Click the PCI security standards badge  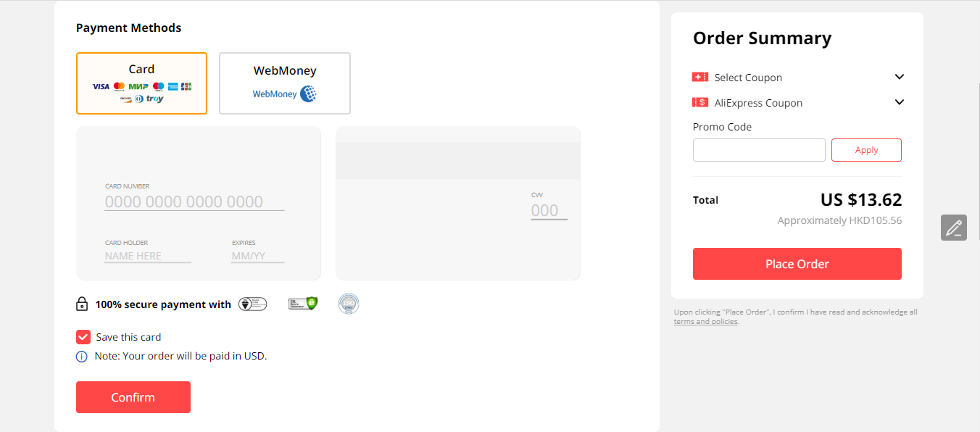click(253, 304)
